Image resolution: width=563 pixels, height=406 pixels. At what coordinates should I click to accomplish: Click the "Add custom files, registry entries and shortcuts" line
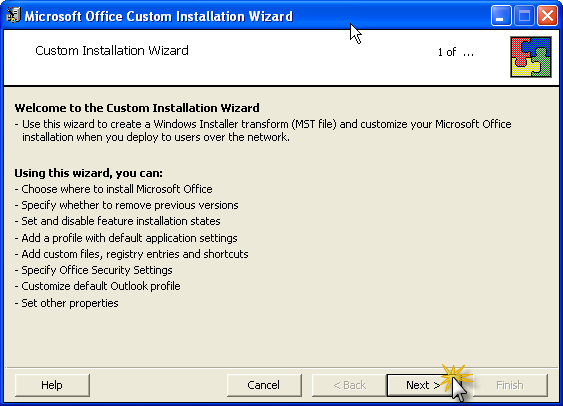(131, 254)
